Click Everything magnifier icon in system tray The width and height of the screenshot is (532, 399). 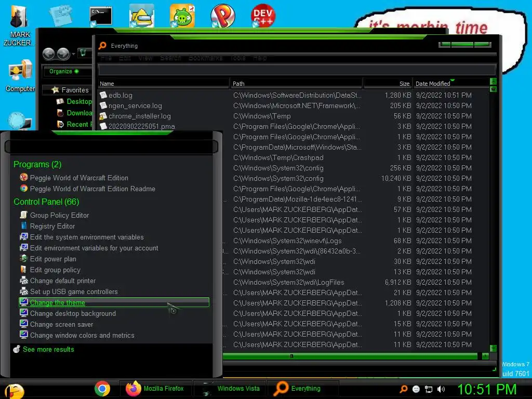coord(403,389)
